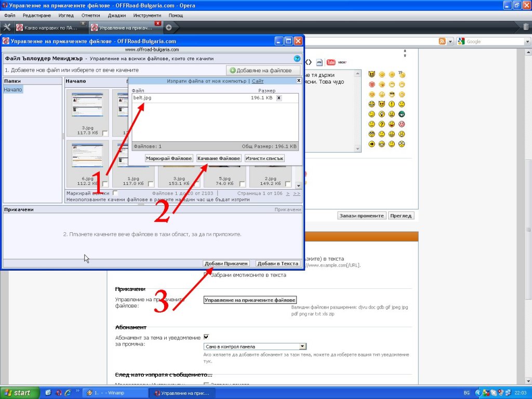Open the RSS feed dropdown arrow
This screenshot has height=399, width=532.
click(450, 42)
